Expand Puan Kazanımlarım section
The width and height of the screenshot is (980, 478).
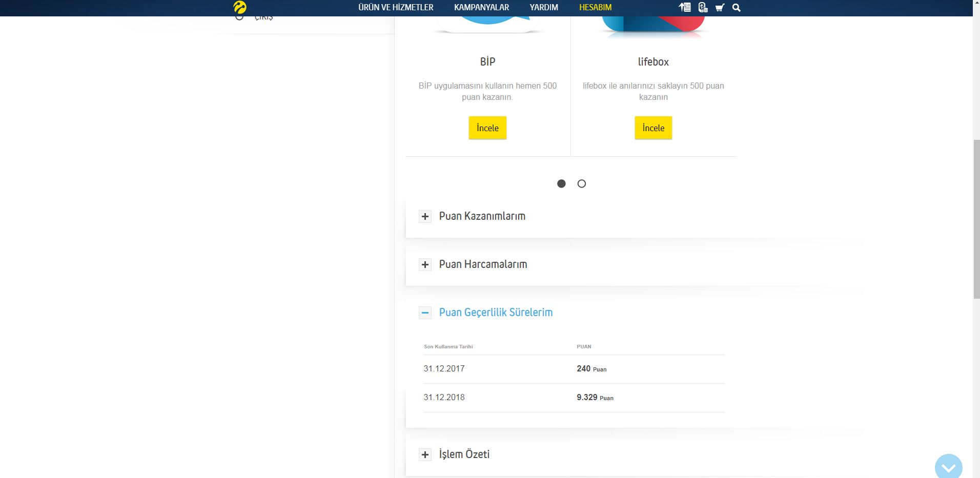click(425, 216)
